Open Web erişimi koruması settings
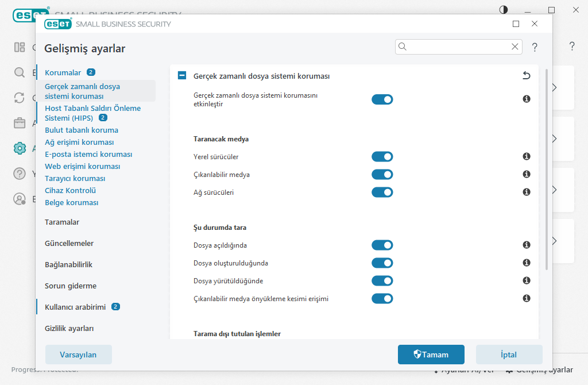Screen dimensions: 588x385 (x=82, y=166)
